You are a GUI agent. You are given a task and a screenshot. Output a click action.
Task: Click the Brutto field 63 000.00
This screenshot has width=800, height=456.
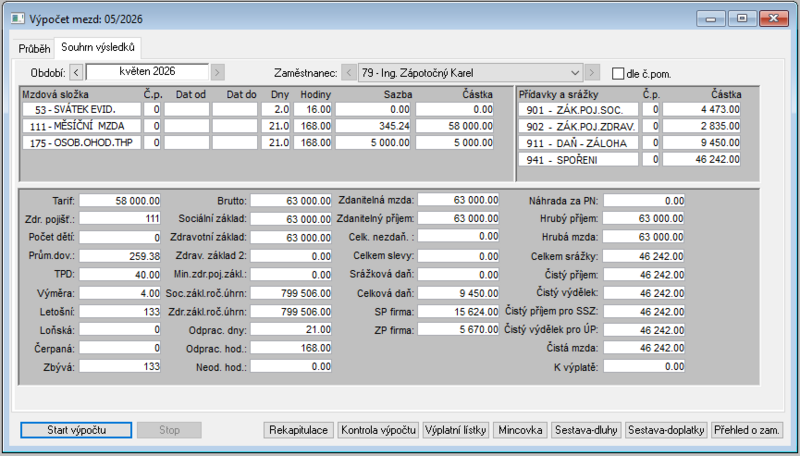pos(291,200)
